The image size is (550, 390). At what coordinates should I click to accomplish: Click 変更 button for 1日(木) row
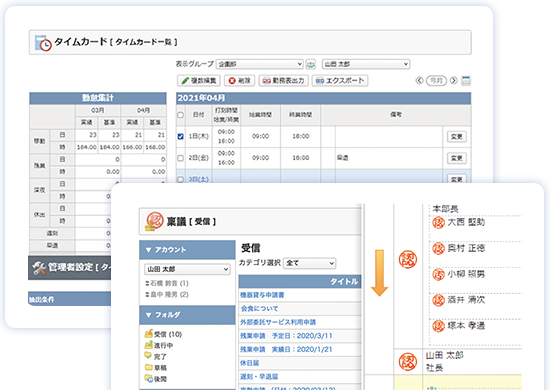coord(456,136)
